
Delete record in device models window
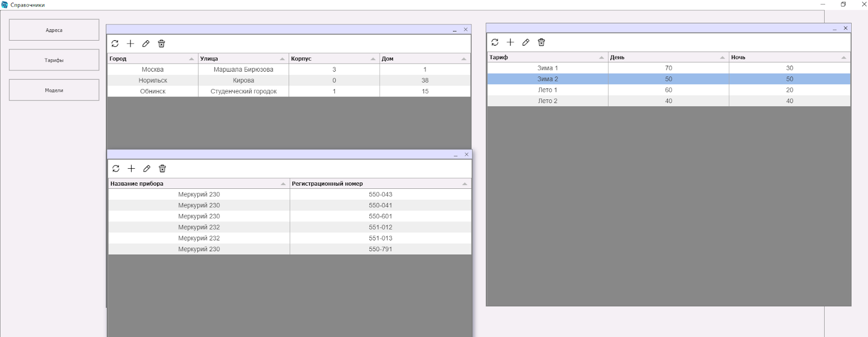(162, 169)
